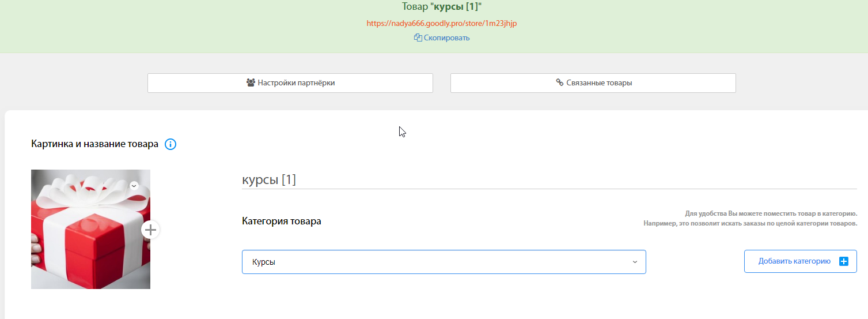
Task: Click the info icon next to product title heading
Action: pyautogui.click(x=170, y=144)
